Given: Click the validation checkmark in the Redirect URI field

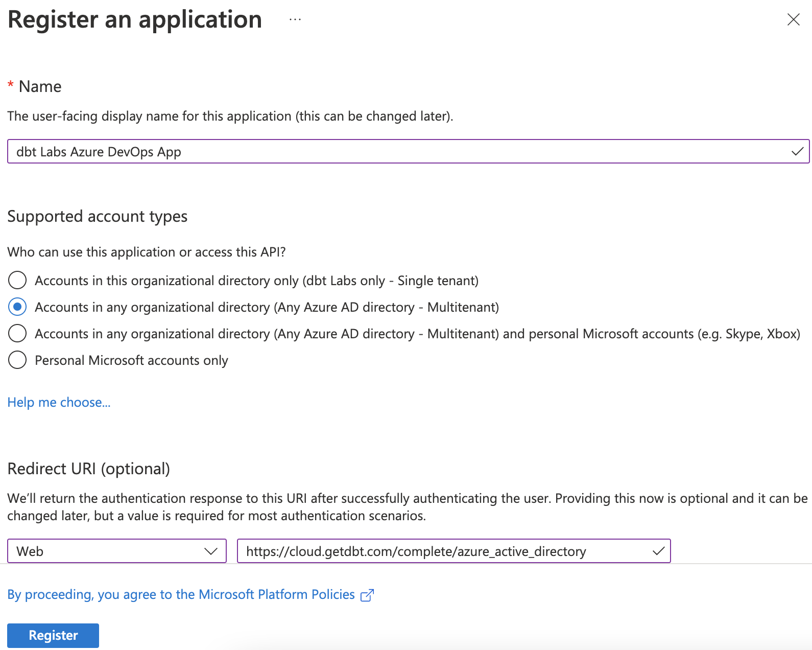Looking at the screenshot, I should point(658,551).
